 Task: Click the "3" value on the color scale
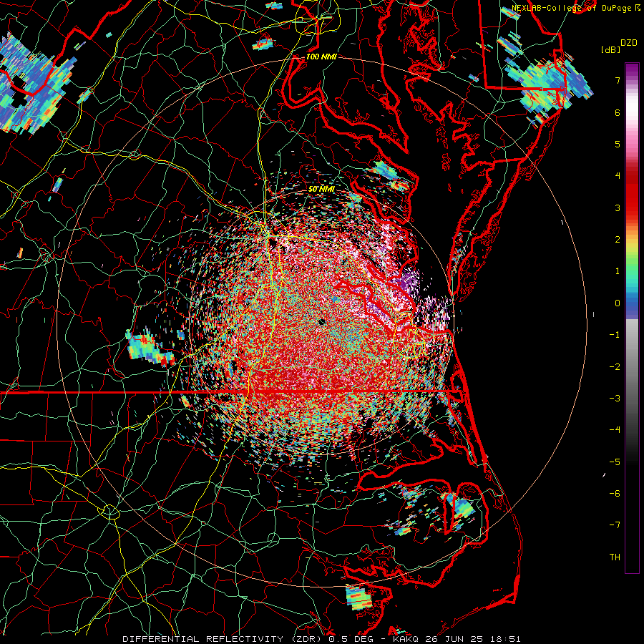coord(618,208)
